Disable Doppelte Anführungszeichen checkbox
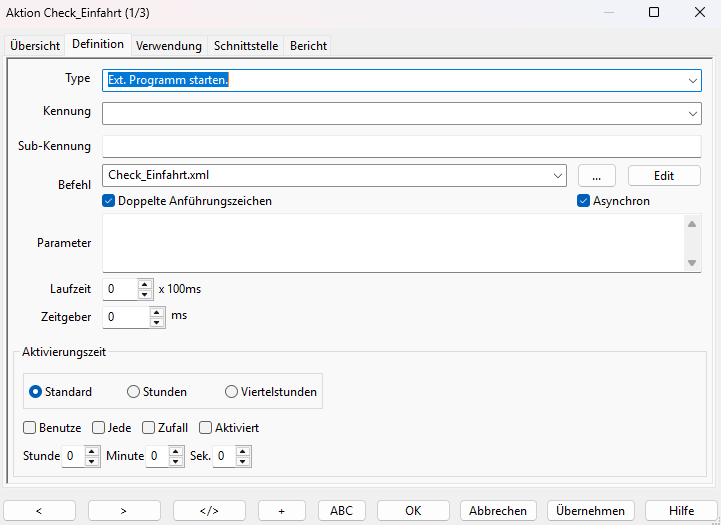The height and width of the screenshot is (525, 721). pyautogui.click(x=109, y=201)
